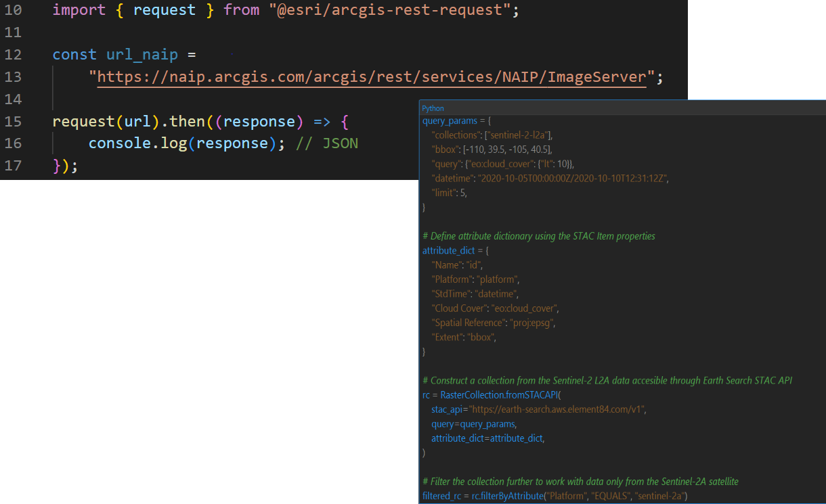The height and width of the screenshot is (504, 826).
Task: Click the "Python" label on the code panel
Action: (433, 108)
